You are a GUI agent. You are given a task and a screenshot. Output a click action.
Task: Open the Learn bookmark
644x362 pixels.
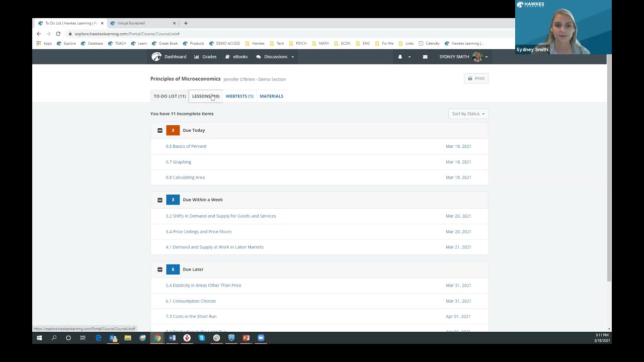[x=139, y=43]
